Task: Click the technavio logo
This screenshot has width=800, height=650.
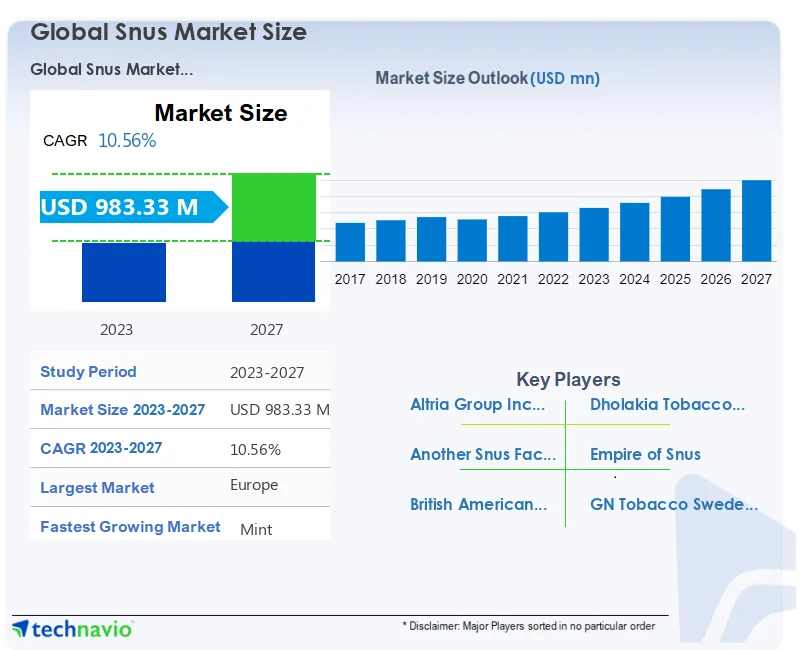Action: point(72,629)
